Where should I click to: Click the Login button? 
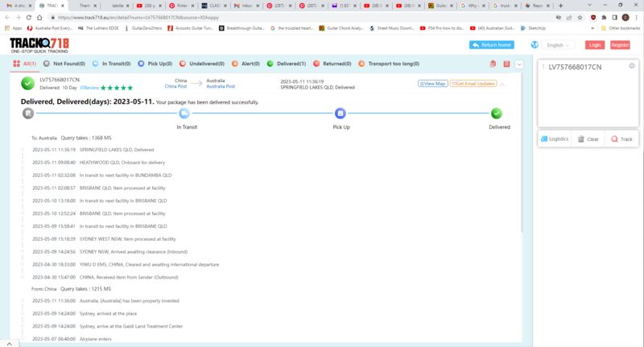pyautogui.click(x=595, y=45)
